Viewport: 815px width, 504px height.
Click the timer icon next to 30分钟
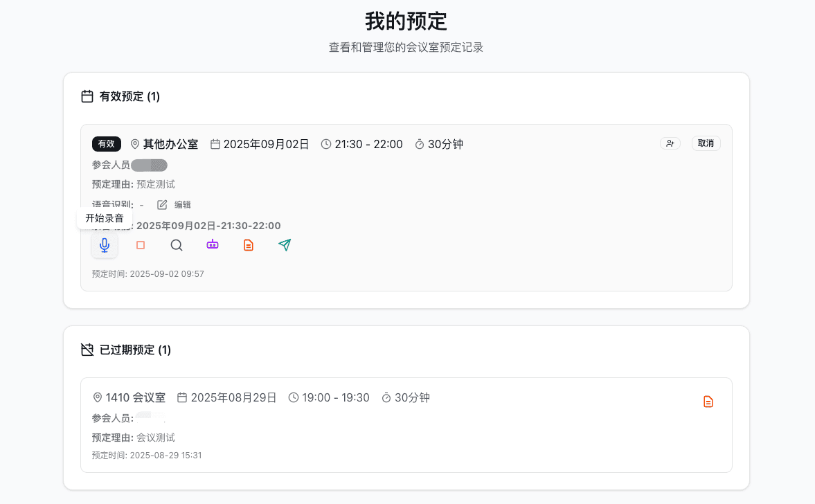click(x=419, y=144)
